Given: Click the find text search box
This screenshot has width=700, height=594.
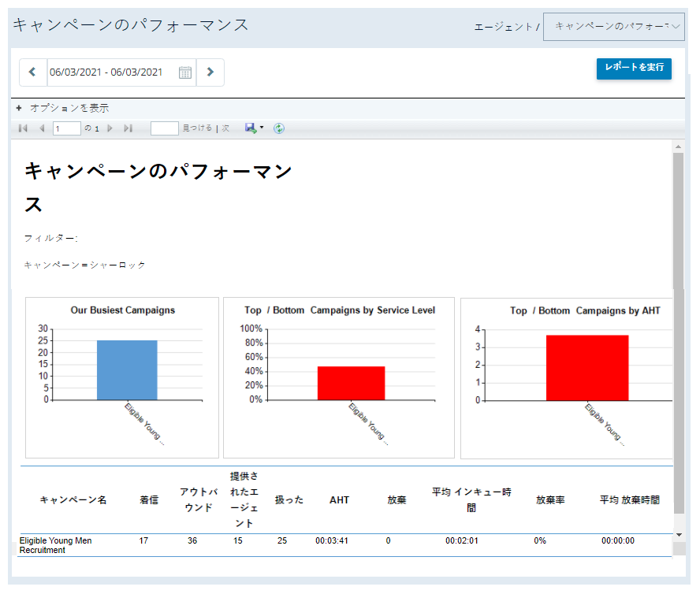Looking at the screenshot, I should click(x=165, y=128).
